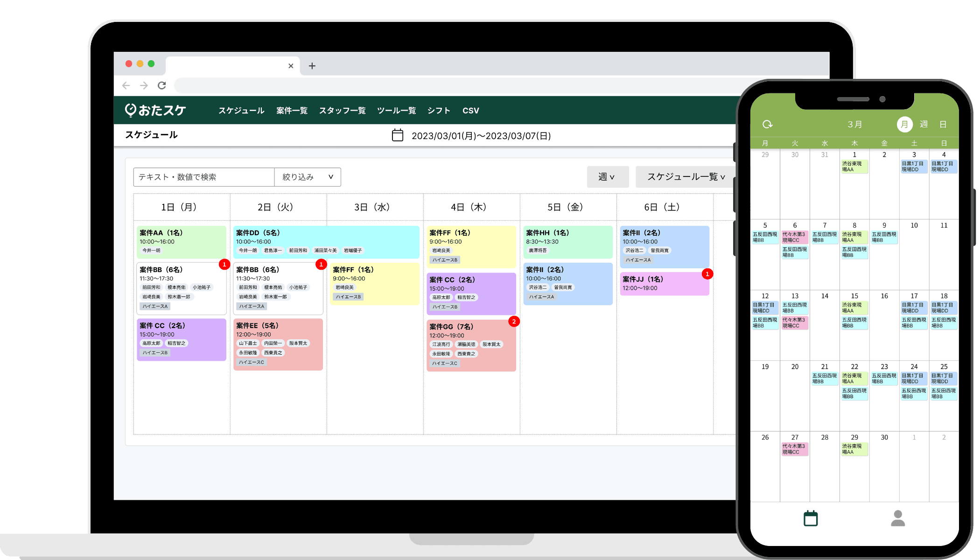Tap the refresh icon in phone calendar header
The height and width of the screenshot is (560, 980).
767,124
